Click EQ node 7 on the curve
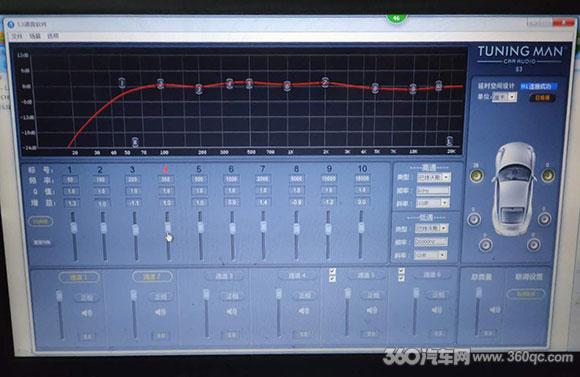Image resolution: width=580 pixels, height=377 pixels. pos(325,82)
